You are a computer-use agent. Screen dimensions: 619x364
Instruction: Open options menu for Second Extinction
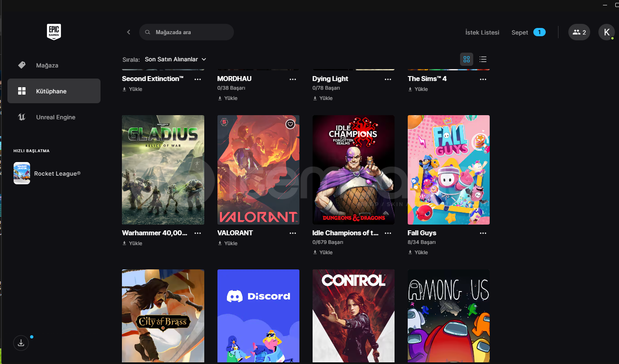(x=198, y=79)
